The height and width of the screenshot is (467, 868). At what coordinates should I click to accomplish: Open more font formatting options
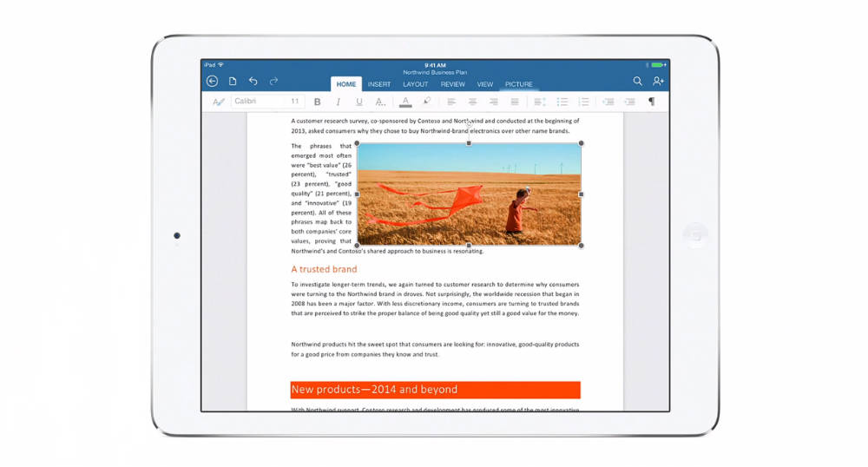click(380, 102)
